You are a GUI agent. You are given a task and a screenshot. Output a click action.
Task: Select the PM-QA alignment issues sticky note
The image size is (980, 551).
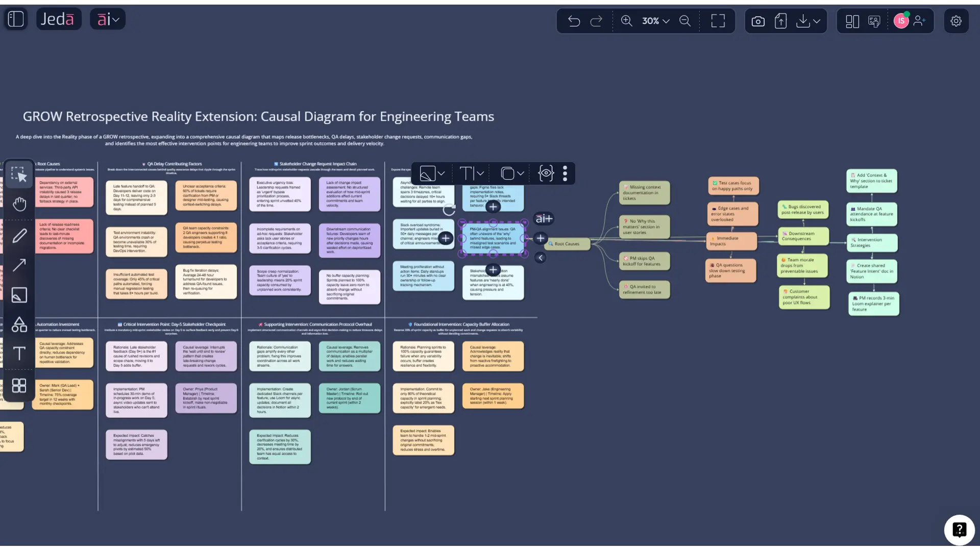(493, 238)
